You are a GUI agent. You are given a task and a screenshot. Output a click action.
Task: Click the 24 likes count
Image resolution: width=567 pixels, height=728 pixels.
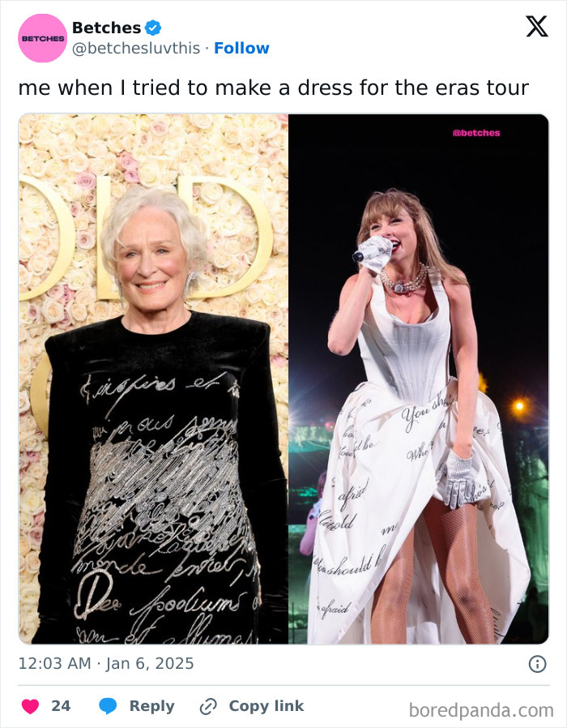[61, 706]
